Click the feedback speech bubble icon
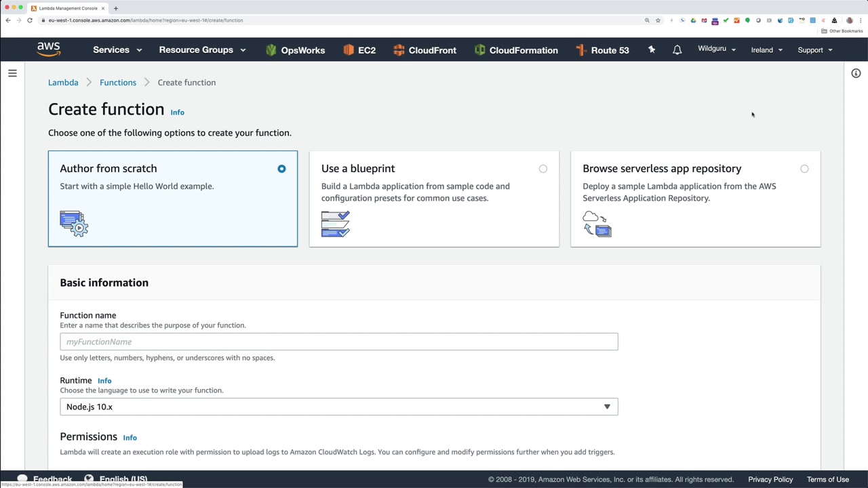Screen dimensions: 868x488 [x=22, y=479]
